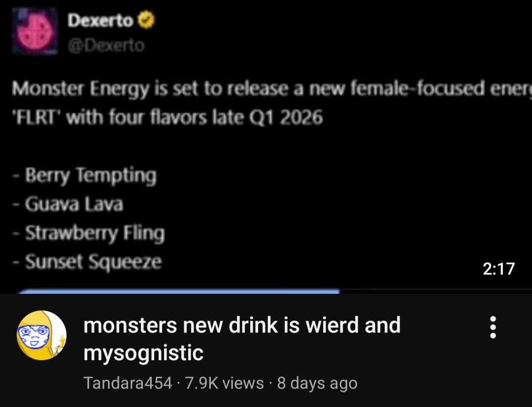
Task: Click the 7.9K views count
Action: (x=224, y=383)
